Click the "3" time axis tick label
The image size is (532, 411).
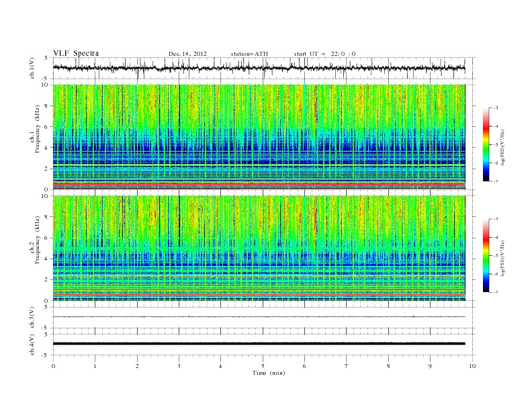point(179,366)
